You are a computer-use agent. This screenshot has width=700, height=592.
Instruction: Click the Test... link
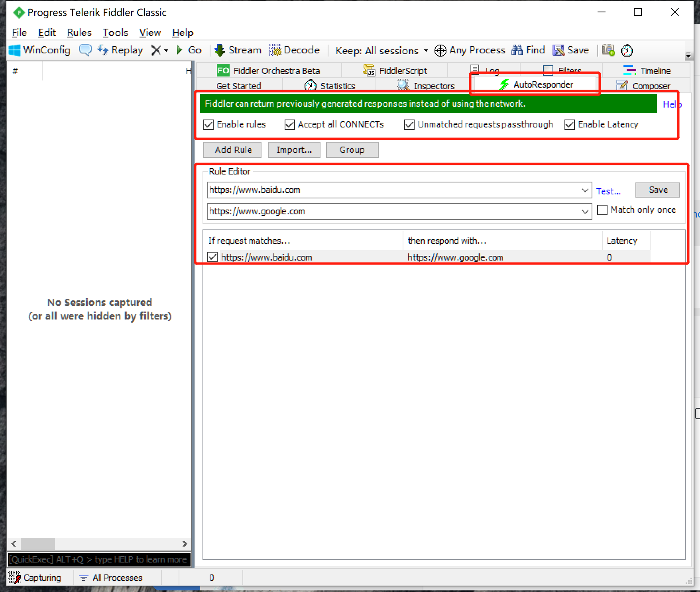(x=608, y=191)
